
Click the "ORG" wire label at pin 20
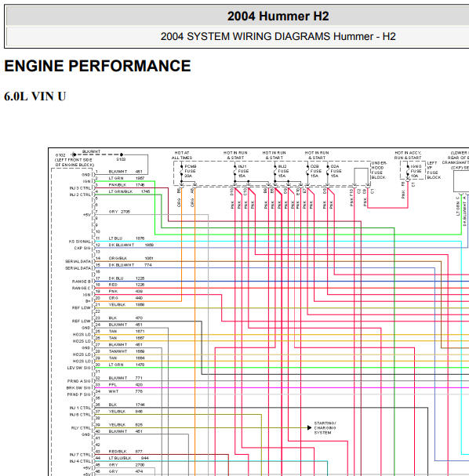click(113, 298)
